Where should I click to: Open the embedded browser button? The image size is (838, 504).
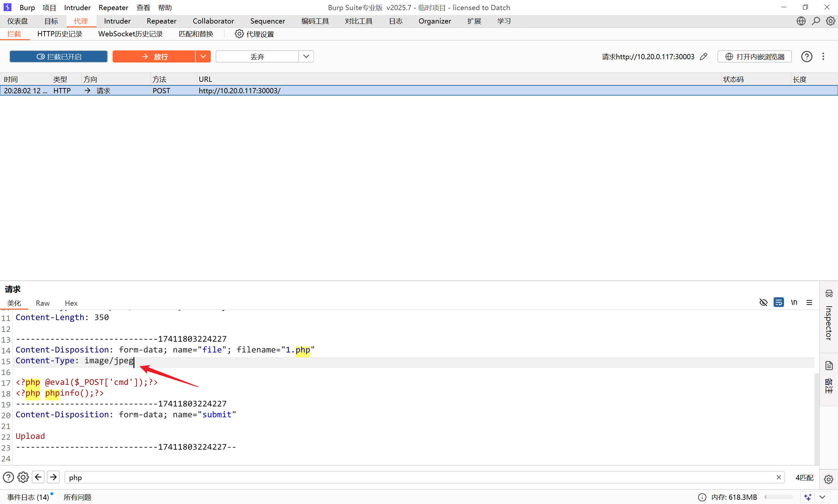[x=755, y=57]
